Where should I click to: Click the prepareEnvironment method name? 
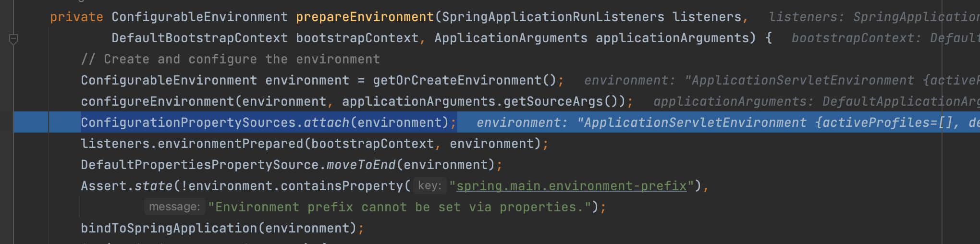[x=365, y=17]
